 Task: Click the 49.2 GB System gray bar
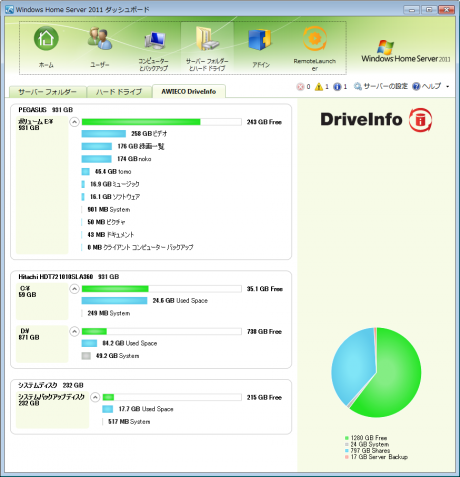pyautogui.click(x=86, y=356)
